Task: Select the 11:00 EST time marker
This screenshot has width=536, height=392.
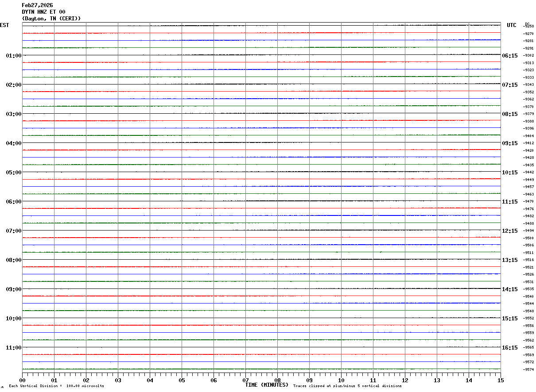Action: (14, 347)
